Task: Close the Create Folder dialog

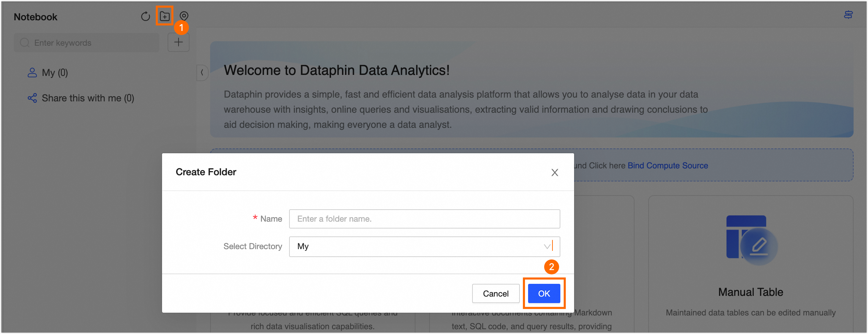Action: (555, 172)
